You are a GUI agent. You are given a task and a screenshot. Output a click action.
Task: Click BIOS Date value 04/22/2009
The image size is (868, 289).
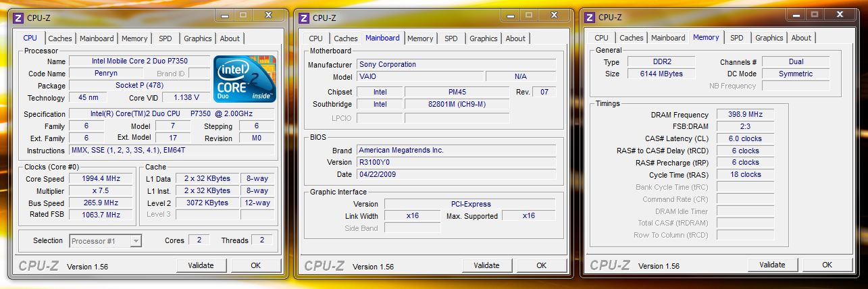456,174
